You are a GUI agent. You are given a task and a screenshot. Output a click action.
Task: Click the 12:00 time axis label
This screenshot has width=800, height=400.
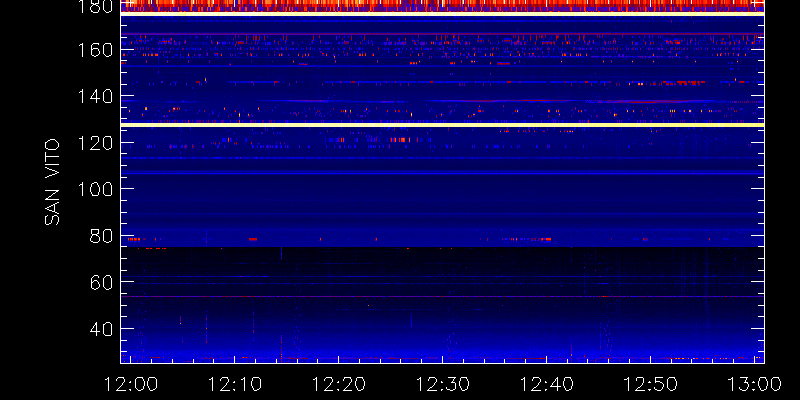click(x=130, y=384)
